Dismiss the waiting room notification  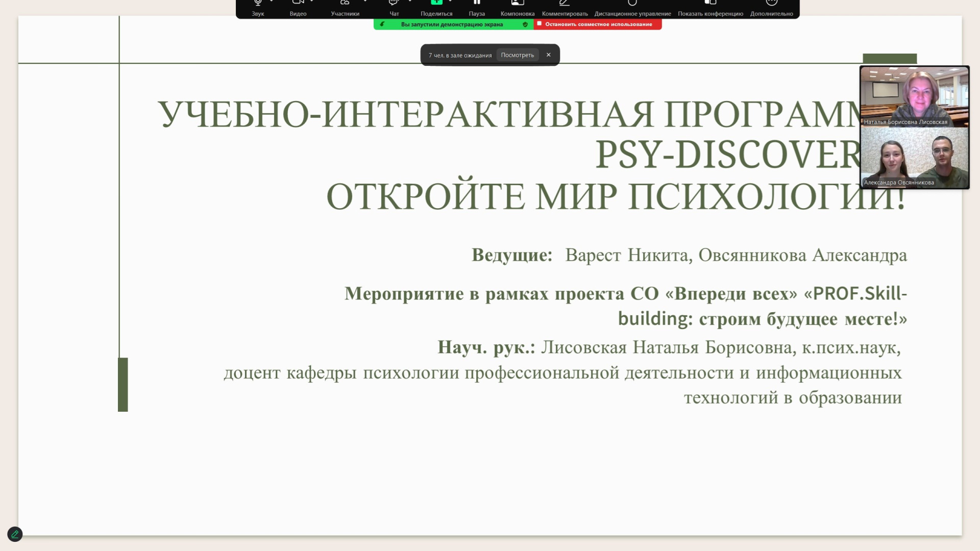[x=549, y=55]
